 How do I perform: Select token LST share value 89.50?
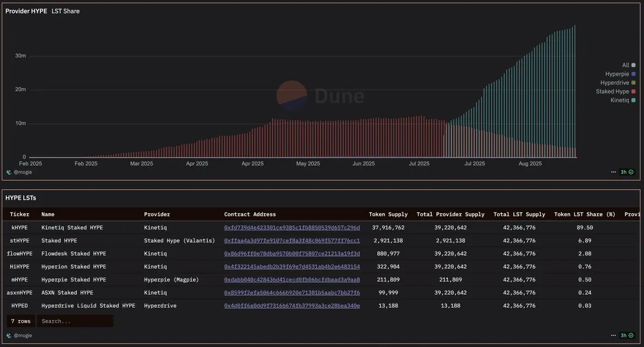click(585, 228)
